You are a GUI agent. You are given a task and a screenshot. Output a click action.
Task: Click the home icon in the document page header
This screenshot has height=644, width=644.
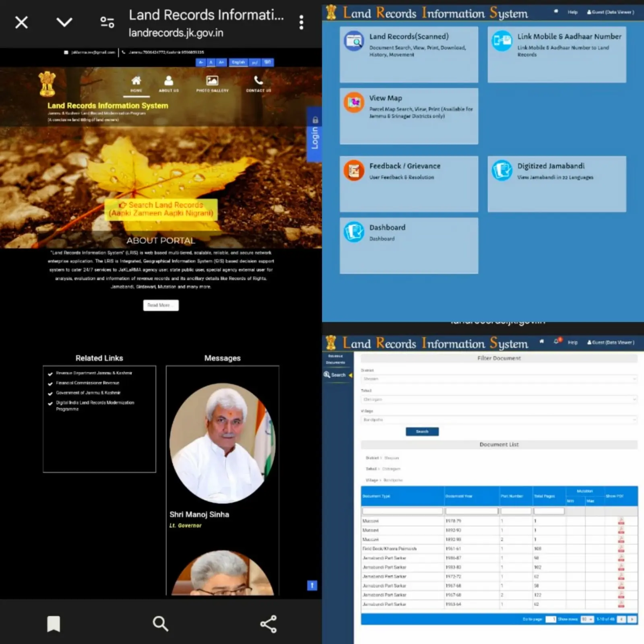point(542,341)
